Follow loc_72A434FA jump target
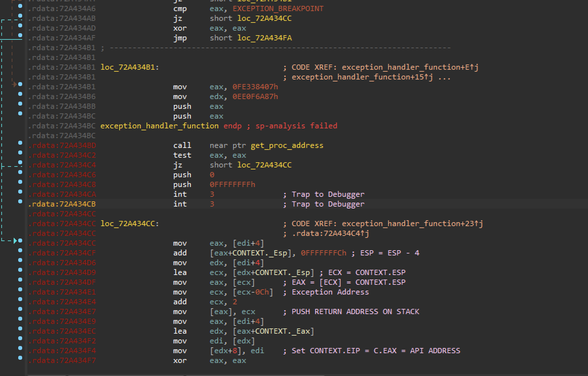The image size is (588, 376). point(264,38)
